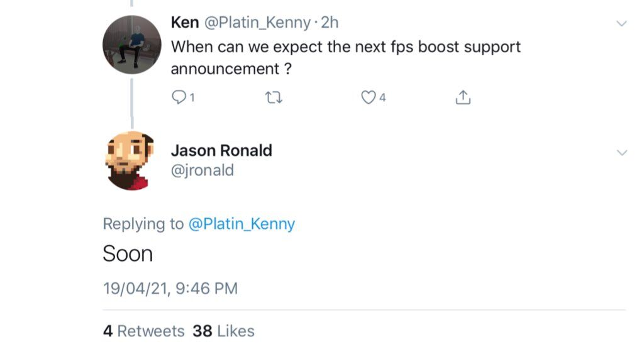Expand the chevron menu on Jason Ronald's tweet
Viewport: 644px width, 349px height.
pos(621,153)
